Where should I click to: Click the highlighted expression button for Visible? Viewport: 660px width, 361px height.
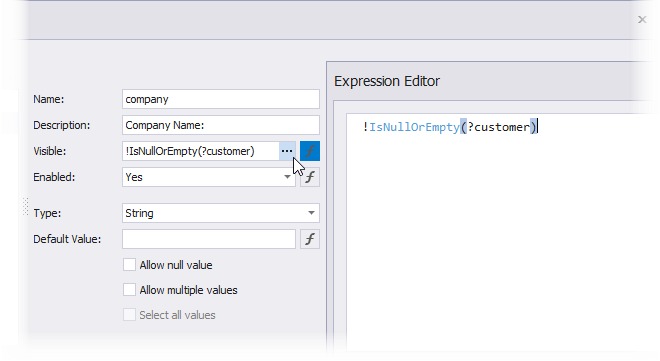(x=310, y=151)
